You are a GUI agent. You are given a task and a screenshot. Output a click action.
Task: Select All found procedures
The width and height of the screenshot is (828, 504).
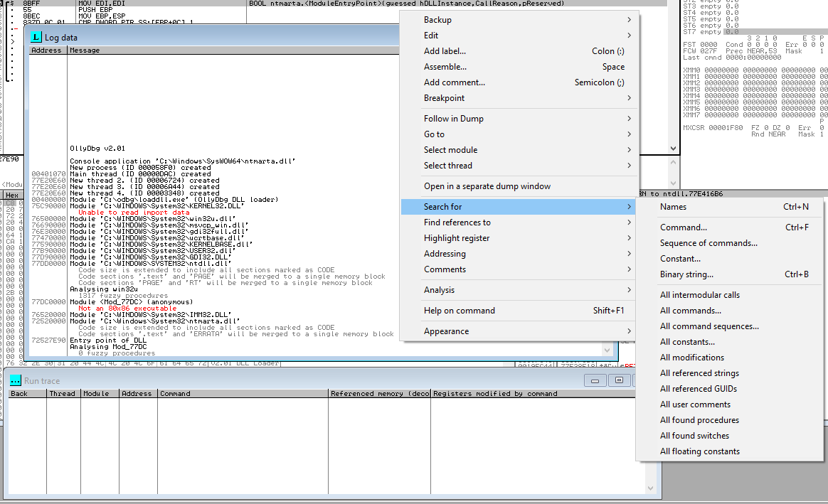(x=730, y=420)
